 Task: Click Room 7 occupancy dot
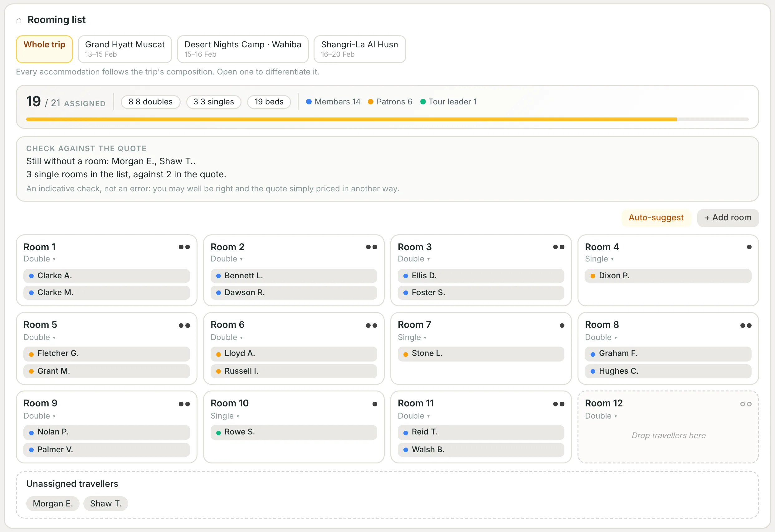(562, 325)
